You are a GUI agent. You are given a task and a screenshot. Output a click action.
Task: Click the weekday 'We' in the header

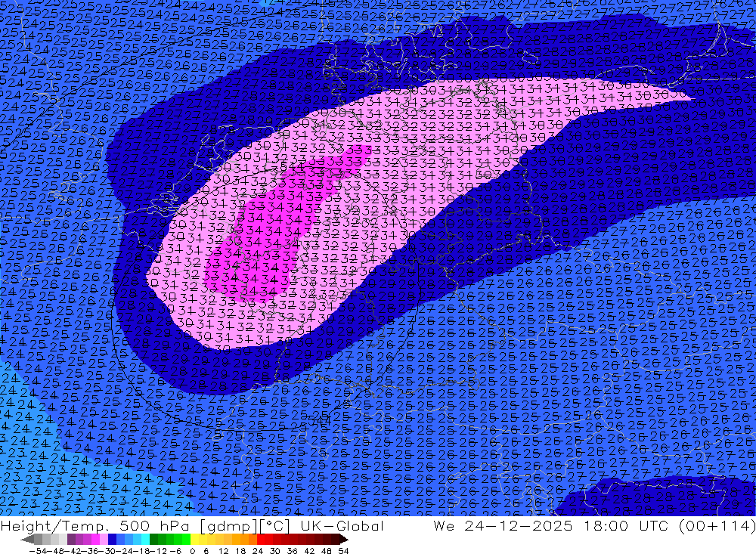click(443, 525)
